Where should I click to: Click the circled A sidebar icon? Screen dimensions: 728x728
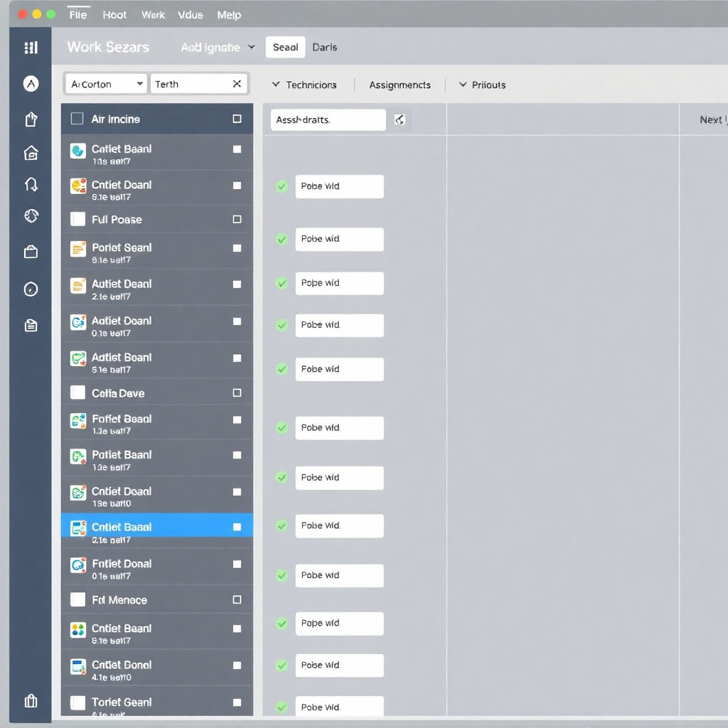[x=31, y=84]
